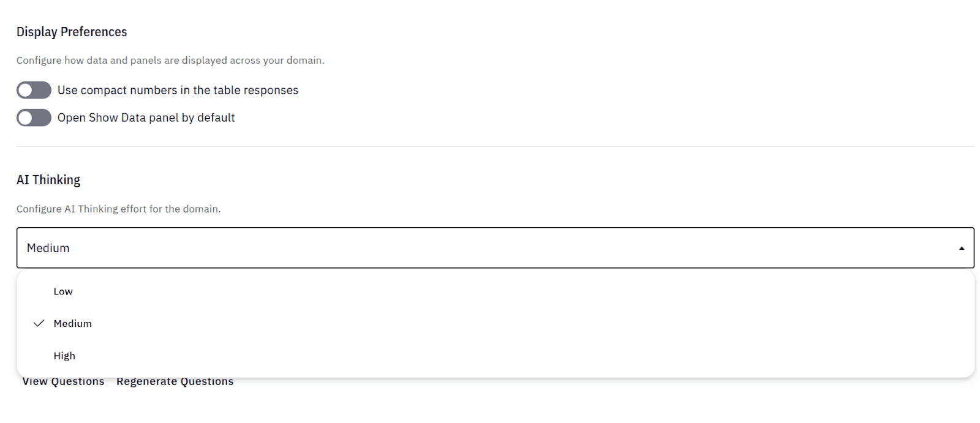Toggle Open Show Data panel by default

[34, 118]
